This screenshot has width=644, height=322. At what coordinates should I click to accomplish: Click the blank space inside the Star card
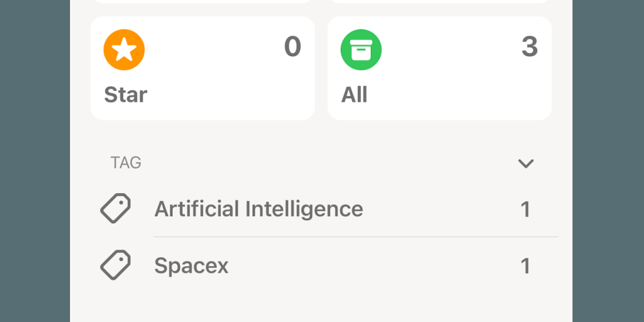point(214,75)
